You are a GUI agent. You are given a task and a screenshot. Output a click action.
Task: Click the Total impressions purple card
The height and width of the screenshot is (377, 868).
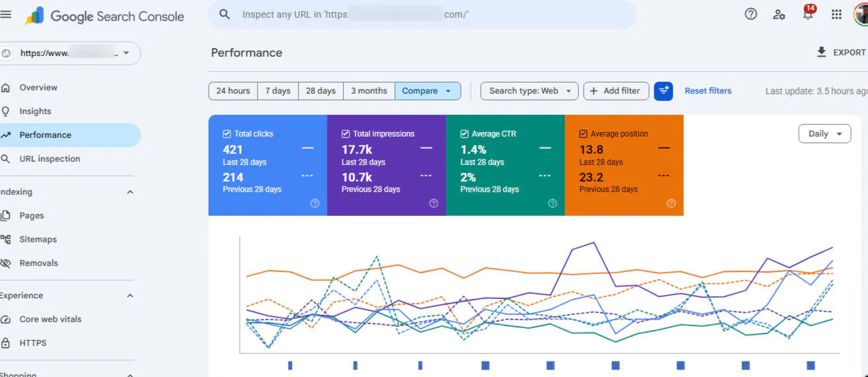pyautogui.click(x=387, y=165)
